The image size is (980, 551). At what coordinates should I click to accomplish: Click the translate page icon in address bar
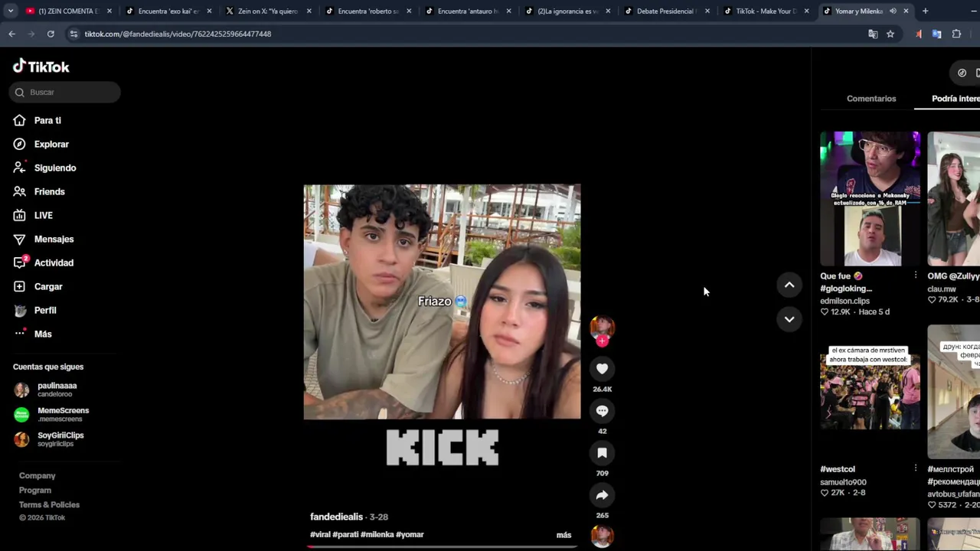click(x=873, y=34)
